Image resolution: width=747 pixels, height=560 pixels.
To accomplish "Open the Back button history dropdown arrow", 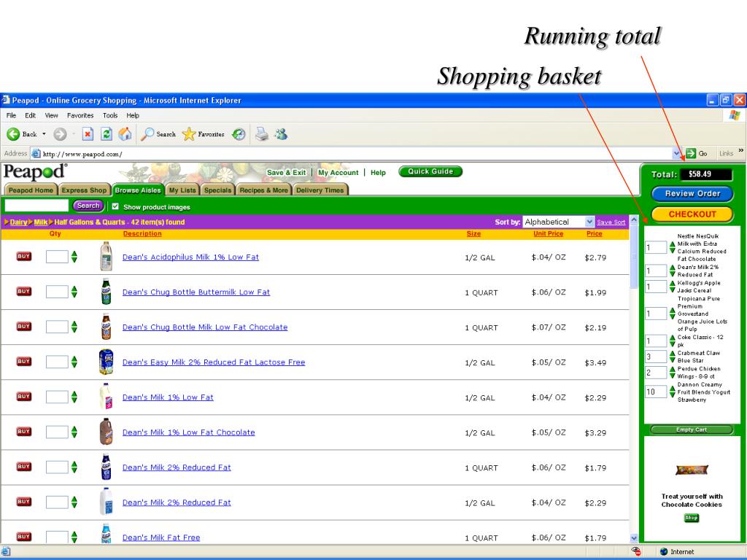I will (44, 134).
